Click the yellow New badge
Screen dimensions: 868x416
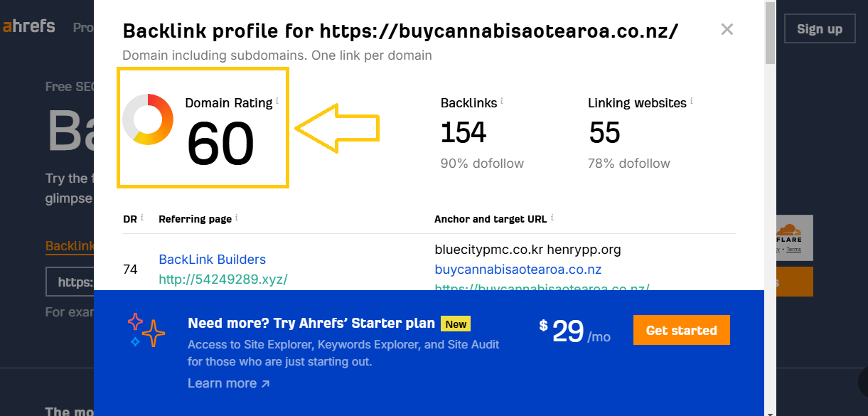456,324
